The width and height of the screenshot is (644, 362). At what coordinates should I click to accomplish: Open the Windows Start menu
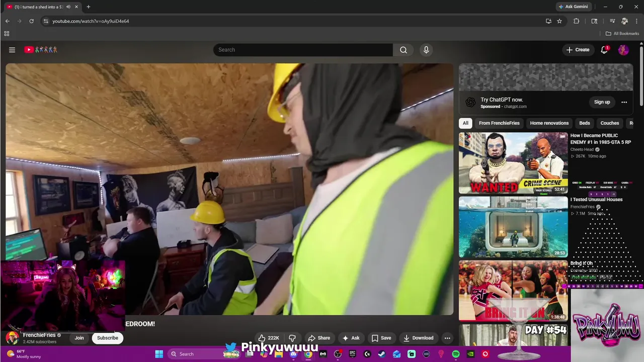pos(159,354)
